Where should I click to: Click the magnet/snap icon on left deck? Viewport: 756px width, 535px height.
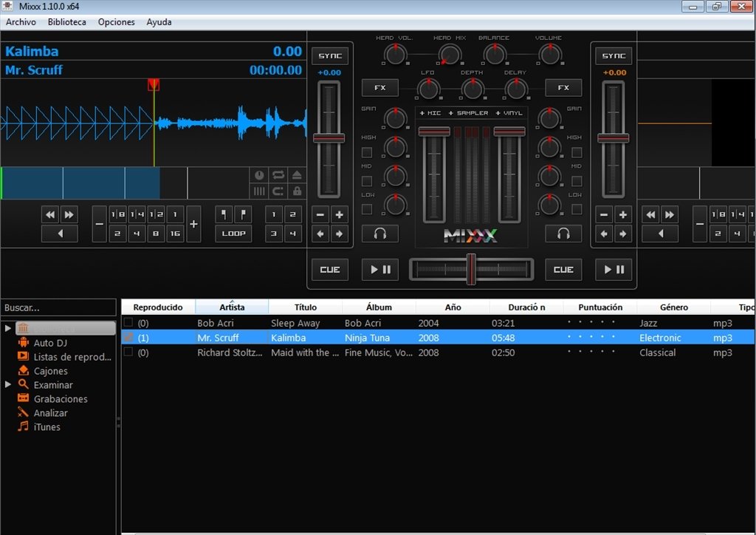click(278, 191)
